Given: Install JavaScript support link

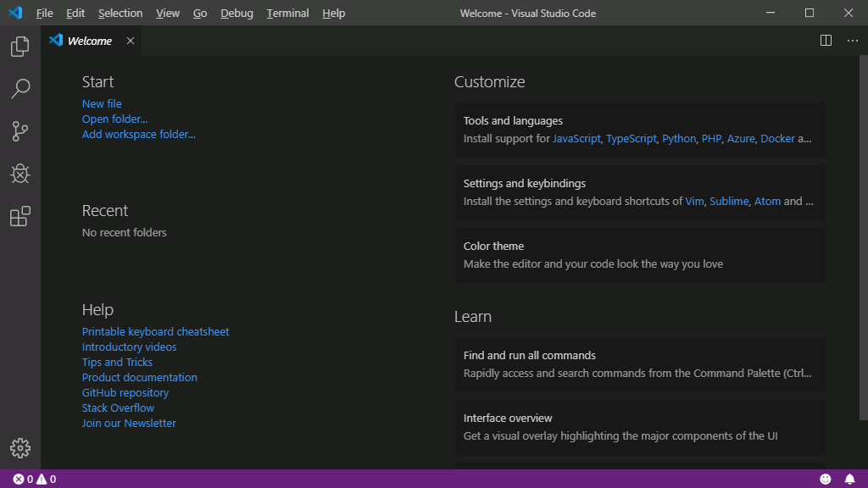Looking at the screenshot, I should coord(576,139).
